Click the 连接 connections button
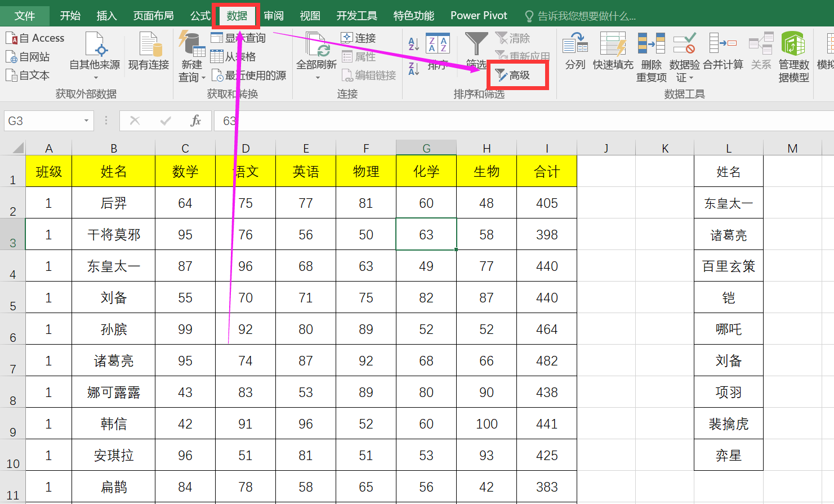Screen dimensions: 834x504 point(359,38)
